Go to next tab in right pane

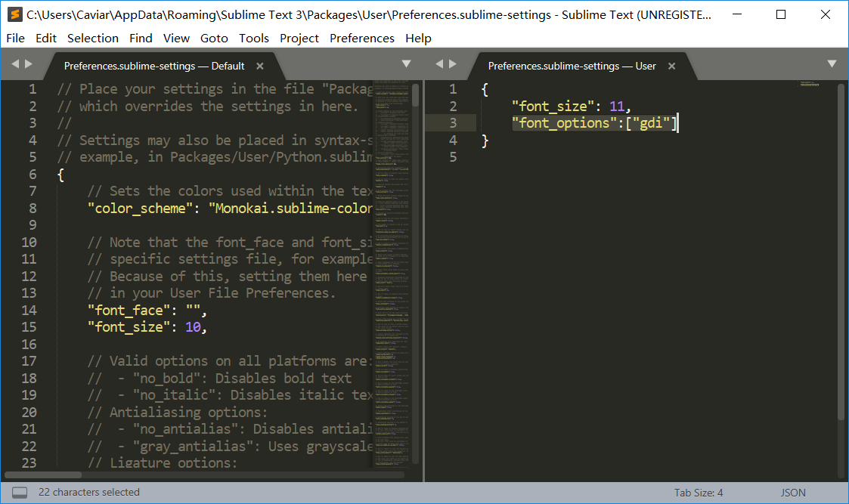(x=453, y=64)
